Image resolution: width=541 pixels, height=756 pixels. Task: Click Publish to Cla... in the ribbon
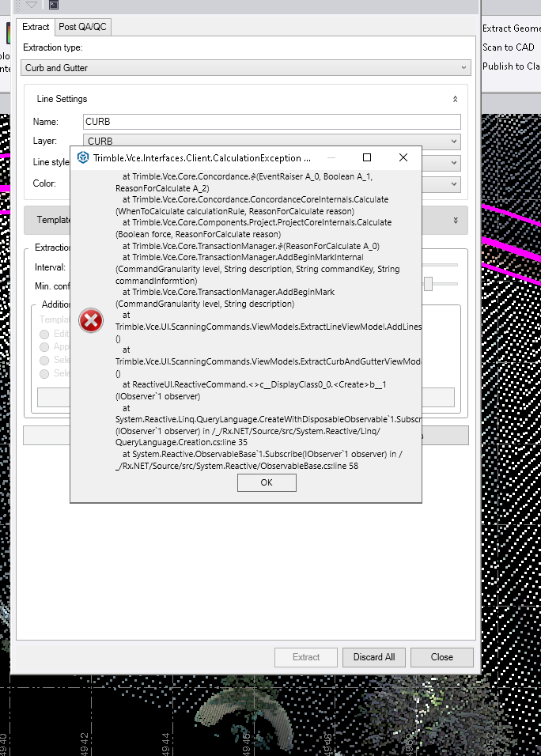(511, 66)
